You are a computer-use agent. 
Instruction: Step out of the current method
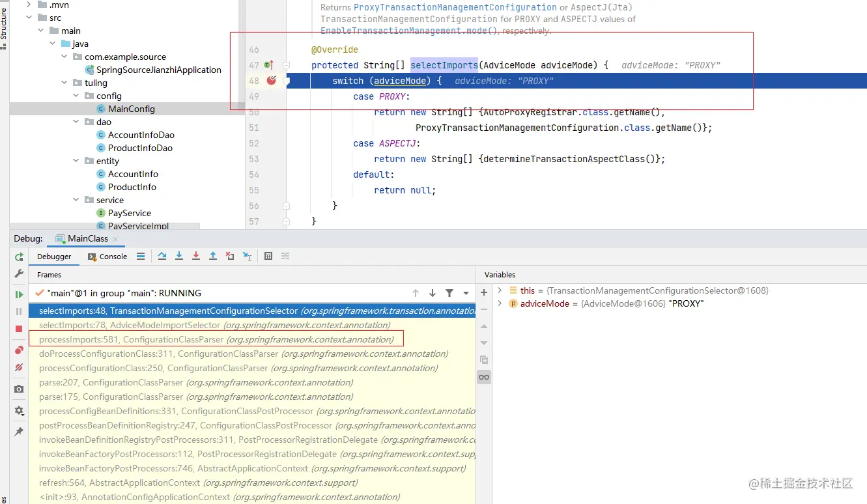[213, 257]
